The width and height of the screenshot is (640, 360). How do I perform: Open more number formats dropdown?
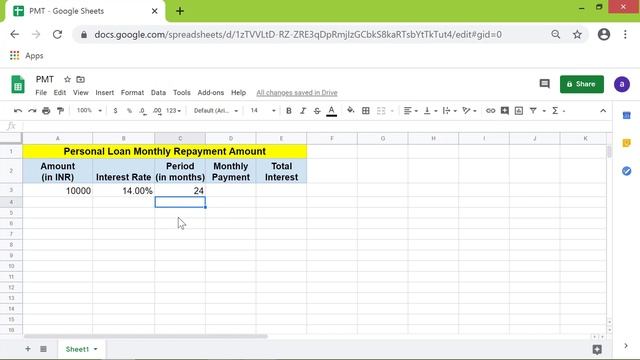pos(173,111)
